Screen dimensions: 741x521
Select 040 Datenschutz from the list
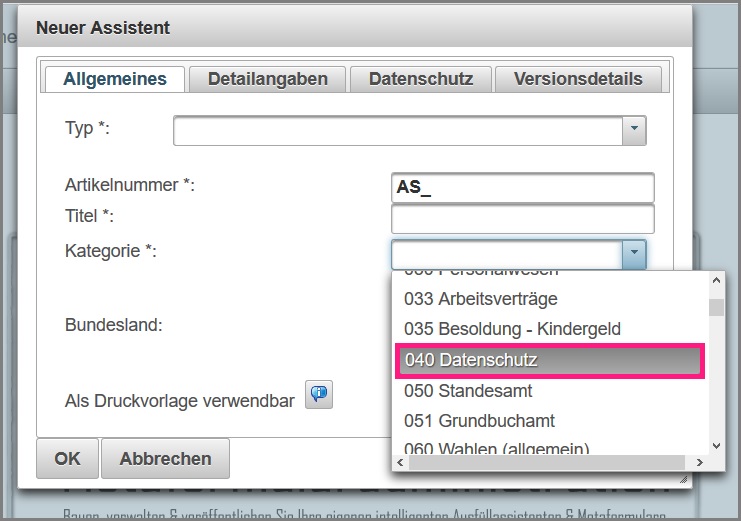(x=548, y=360)
